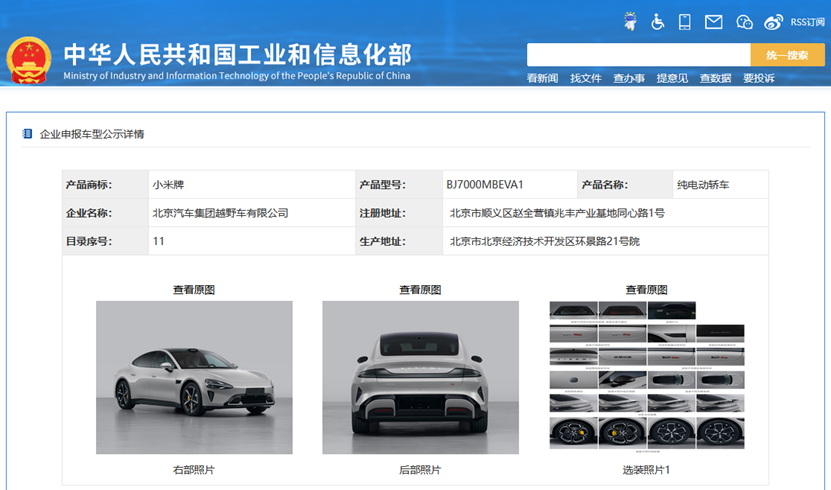Open the wheelchair accessibility mode icon
Image resolution: width=831 pixels, height=490 pixels.
point(658,21)
